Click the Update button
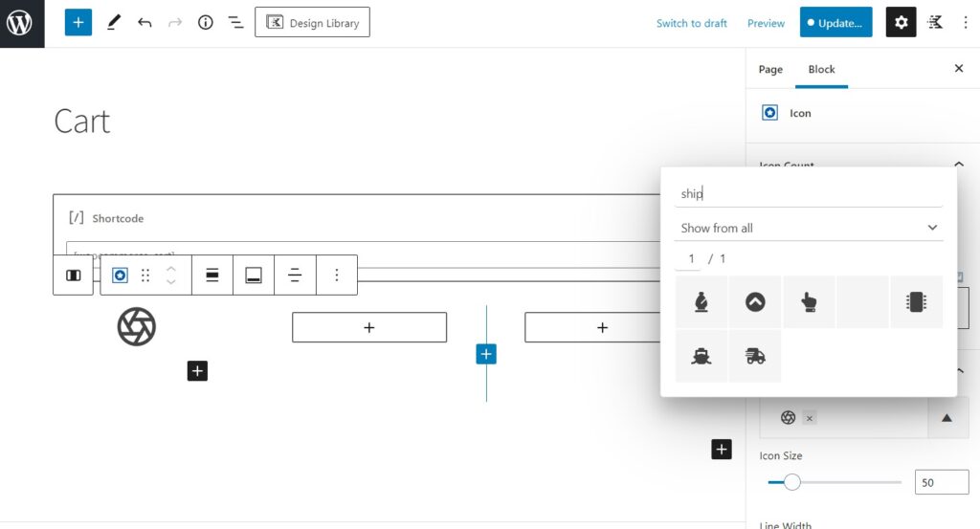Screen dimensions: 980x529 (x=835, y=23)
